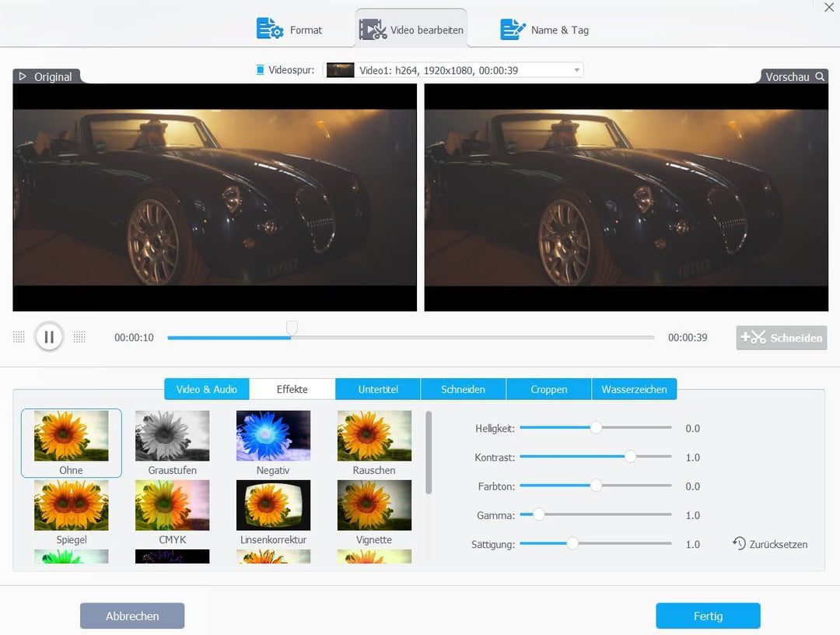Click the Original play triangle icon
840x635 pixels.
pyautogui.click(x=23, y=76)
